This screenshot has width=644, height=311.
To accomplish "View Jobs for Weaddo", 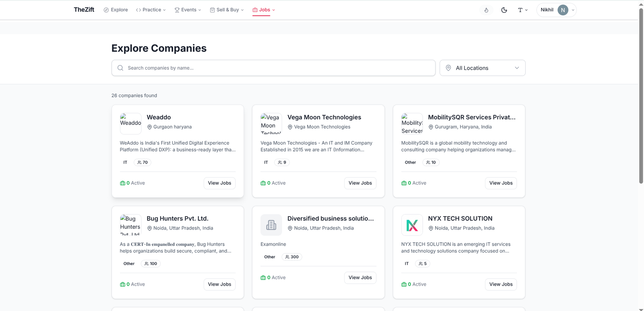I will click(x=219, y=183).
